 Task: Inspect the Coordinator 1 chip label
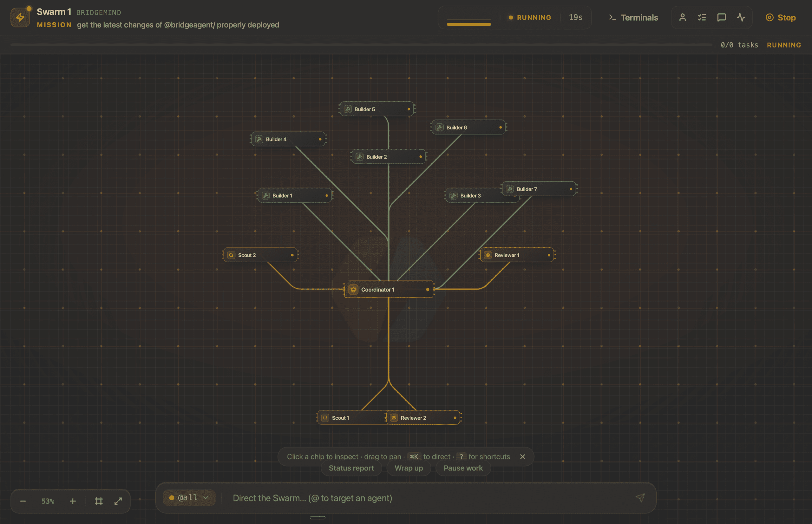[x=378, y=290]
